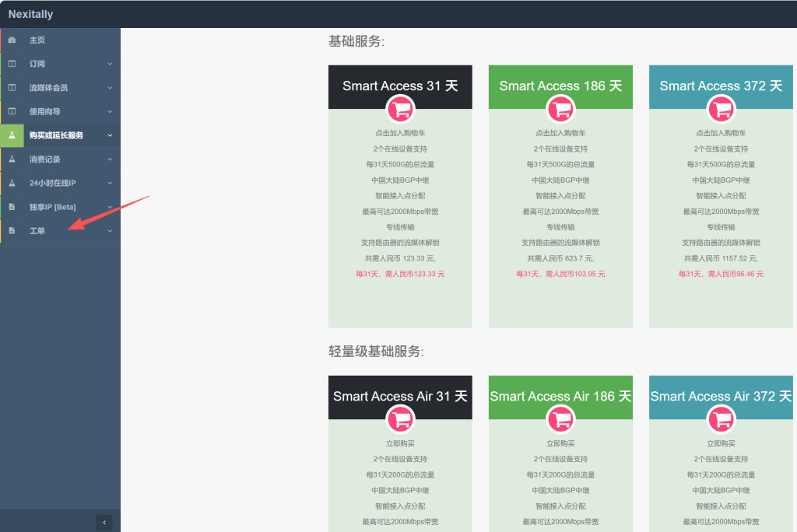The image size is (797, 532).
Task: Click cart icon on Smart Access 31 天
Action: tap(401, 109)
